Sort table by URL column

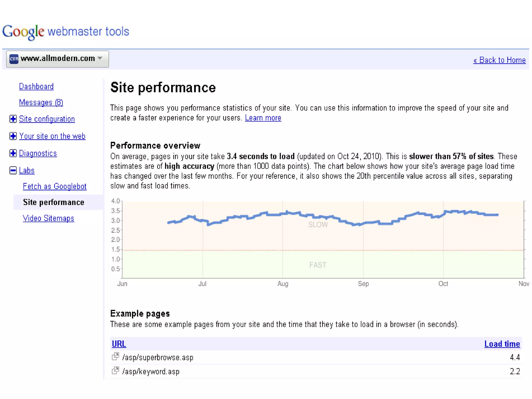click(x=119, y=344)
